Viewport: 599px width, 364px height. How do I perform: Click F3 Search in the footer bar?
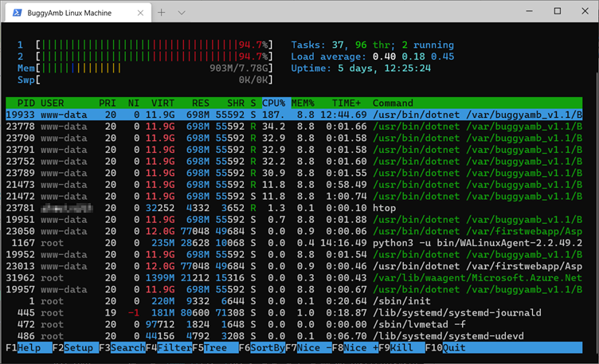tap(122, 347)
